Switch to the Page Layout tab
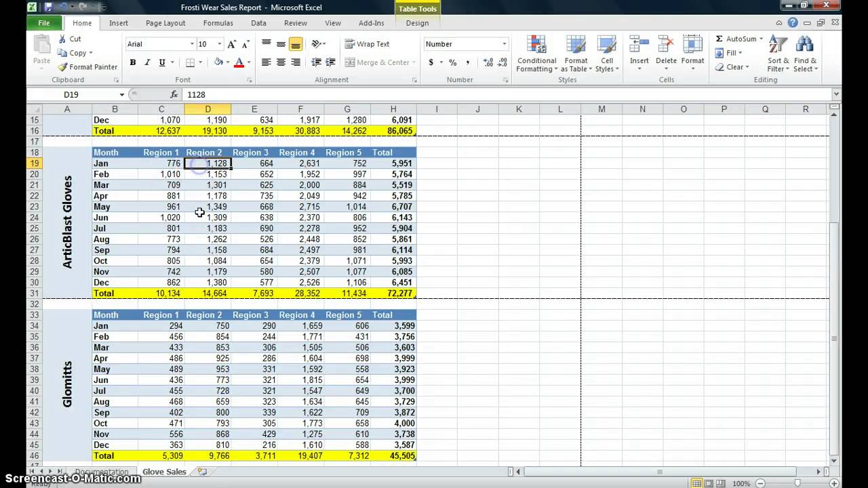Viewport: 868px width, 488px height. point(165,23)
